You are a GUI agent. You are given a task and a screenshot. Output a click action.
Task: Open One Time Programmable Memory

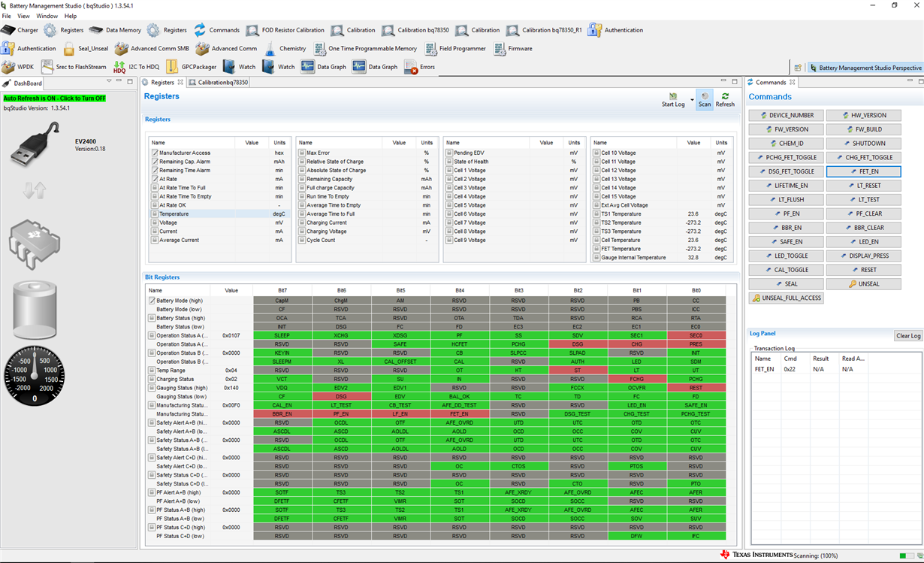[365, 48]
